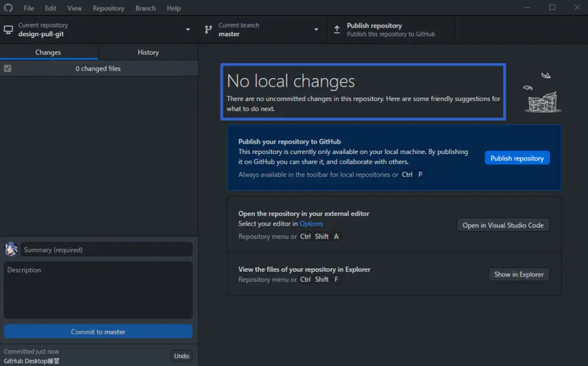Click the Summary (required) input field
Image resolution: width=588 pixels, height=366 pixels.
click(x=107, y=250)
